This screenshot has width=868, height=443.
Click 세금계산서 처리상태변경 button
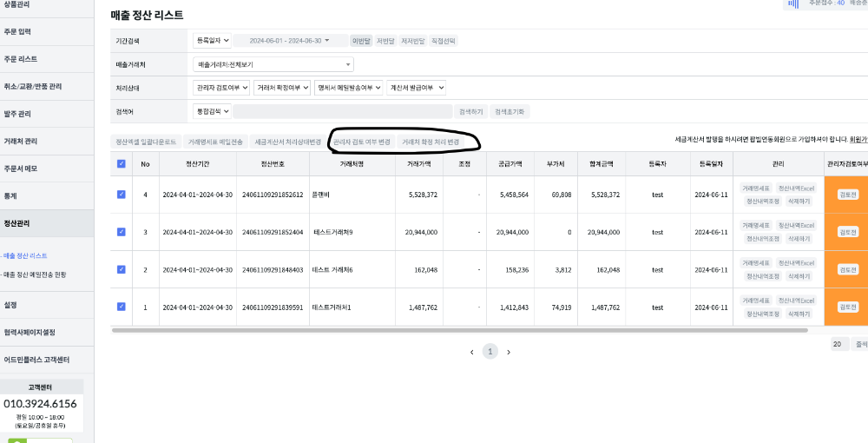[288, 142]
